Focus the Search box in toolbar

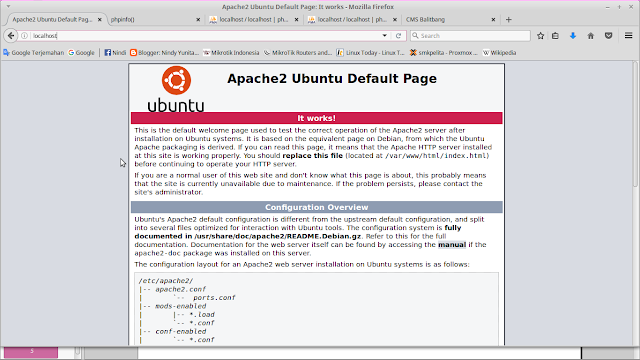click(470, 36)
